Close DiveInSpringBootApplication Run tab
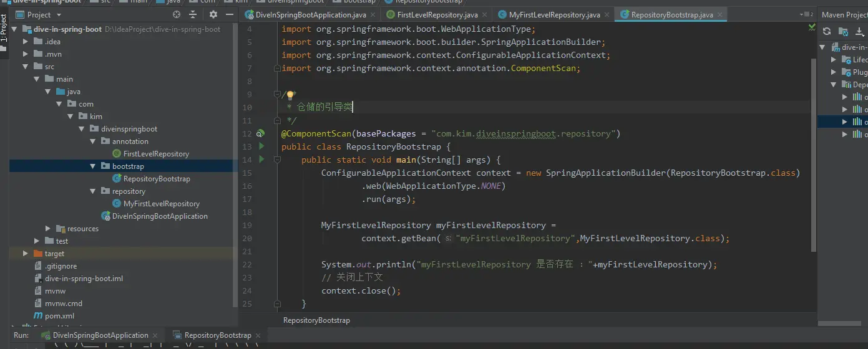The width and height of the screenshot is (868, 349). pyautogui.click(x=155, y=335)
